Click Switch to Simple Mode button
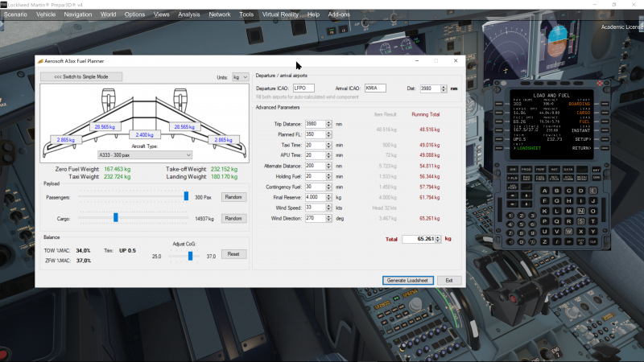 point(81,76)
